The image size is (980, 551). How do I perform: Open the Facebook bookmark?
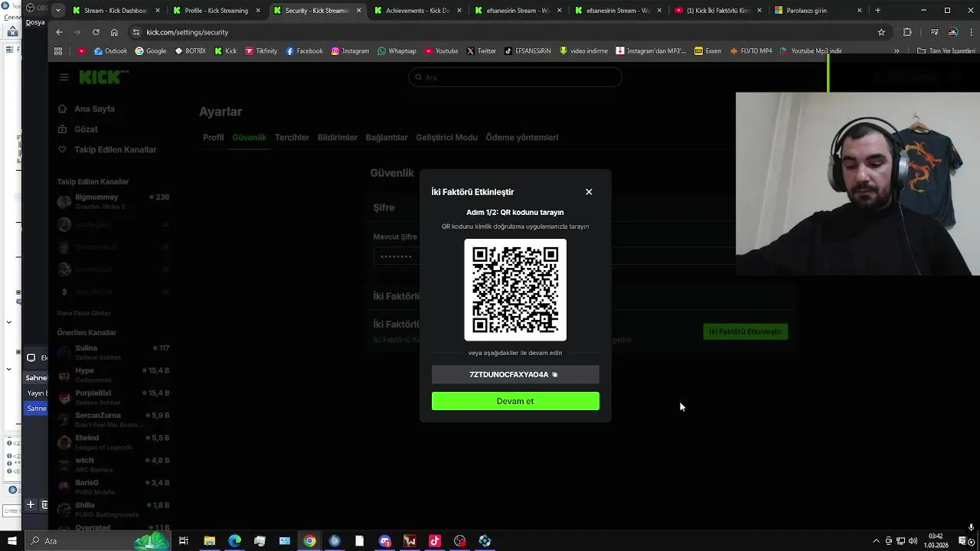pyautogui.click(x=305, y=51)
